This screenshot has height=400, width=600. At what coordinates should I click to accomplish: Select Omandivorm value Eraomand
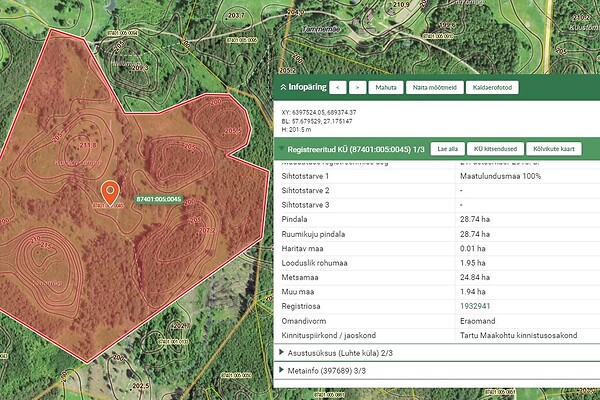coord(478,321)
